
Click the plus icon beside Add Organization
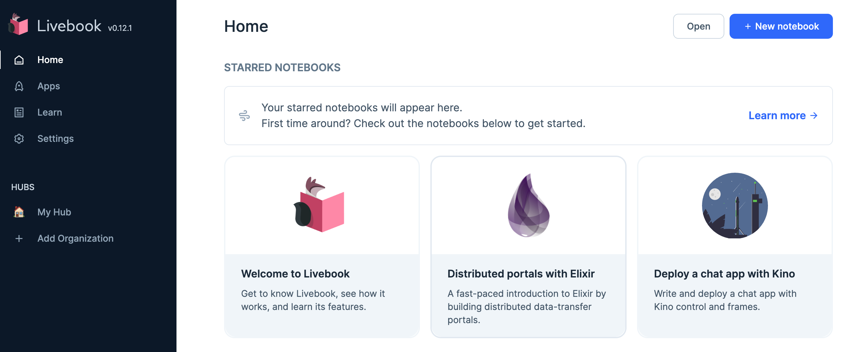pos(19,238)
